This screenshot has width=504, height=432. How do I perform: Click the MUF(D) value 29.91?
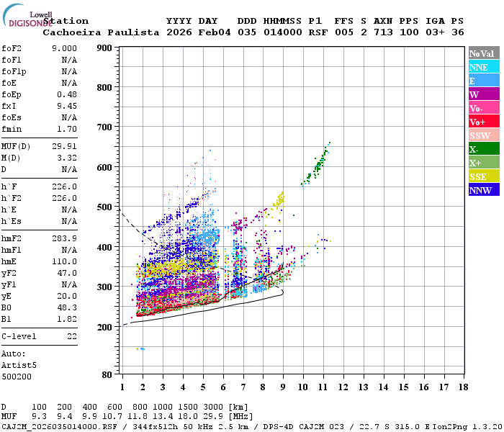64,147
